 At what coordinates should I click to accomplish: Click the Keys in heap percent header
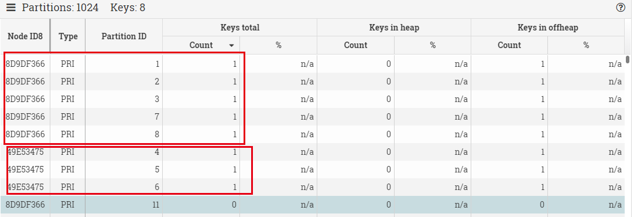tap(433, 45)
